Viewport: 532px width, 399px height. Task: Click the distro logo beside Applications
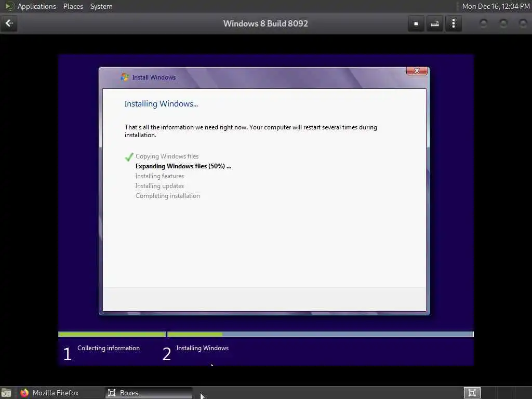click(9, 6)
